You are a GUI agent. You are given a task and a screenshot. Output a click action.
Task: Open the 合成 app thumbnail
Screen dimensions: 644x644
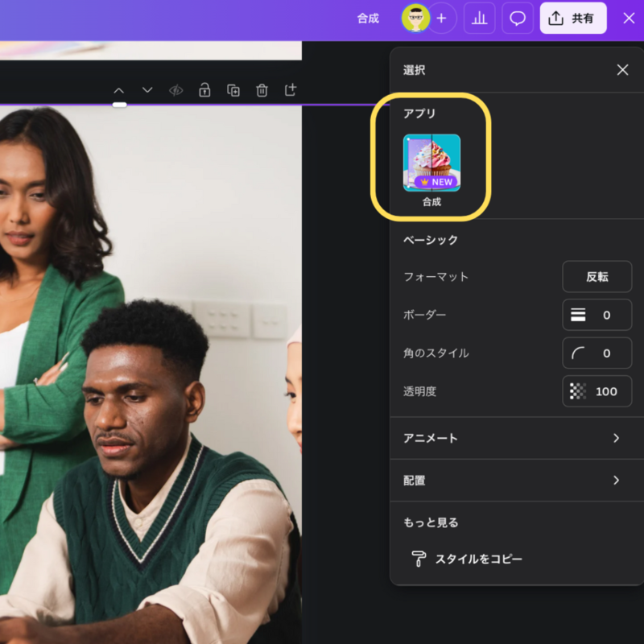tap(431, 163)
